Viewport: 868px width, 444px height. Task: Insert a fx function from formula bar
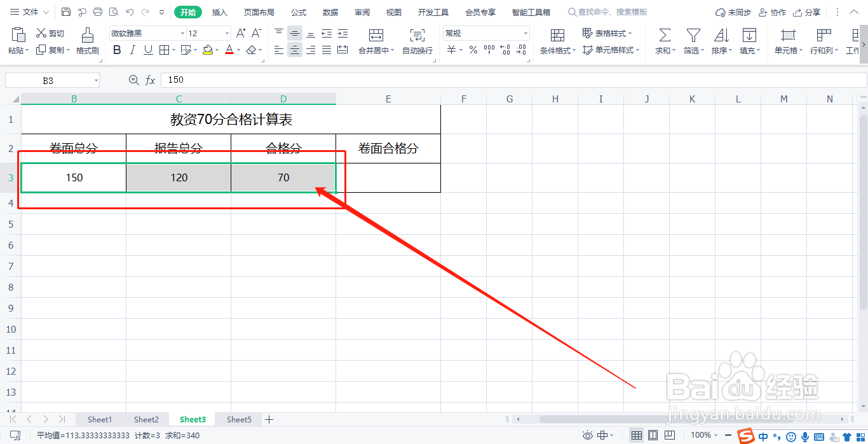[x=151, y=80]
